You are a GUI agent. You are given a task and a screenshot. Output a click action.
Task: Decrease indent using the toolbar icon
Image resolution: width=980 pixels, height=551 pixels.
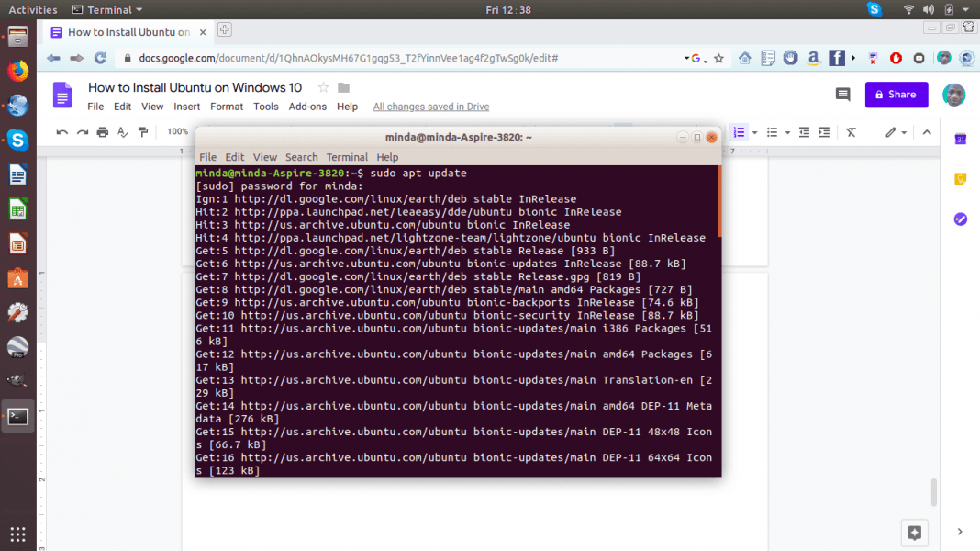(x=805, y=132)
